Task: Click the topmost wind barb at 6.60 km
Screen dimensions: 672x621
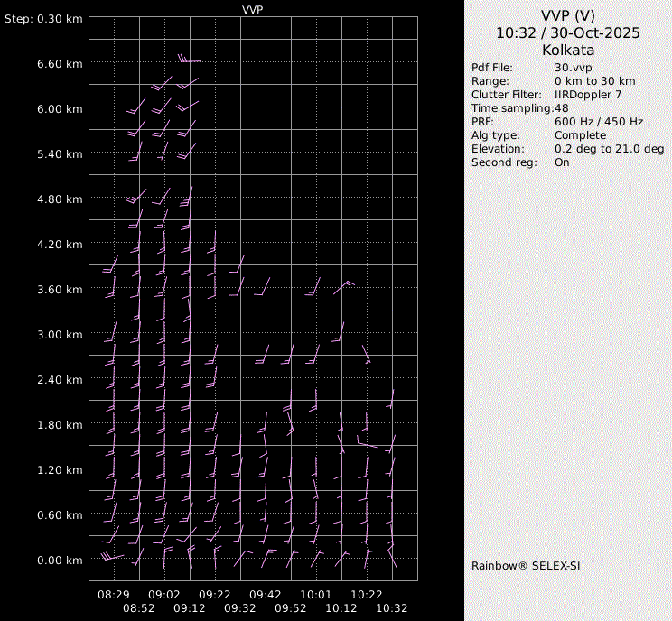Action: tap(188, 60)
